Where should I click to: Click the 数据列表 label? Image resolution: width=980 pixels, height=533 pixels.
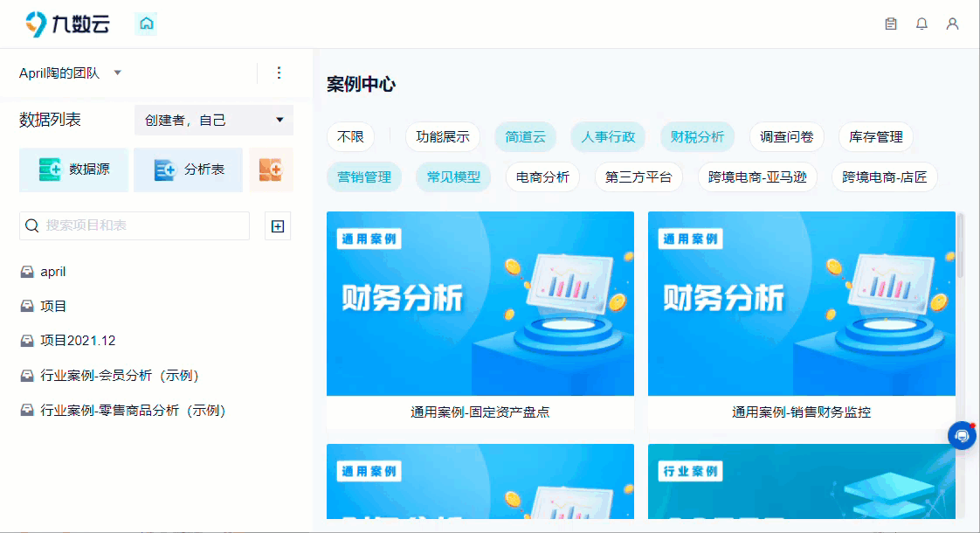[x=50, y=120]
